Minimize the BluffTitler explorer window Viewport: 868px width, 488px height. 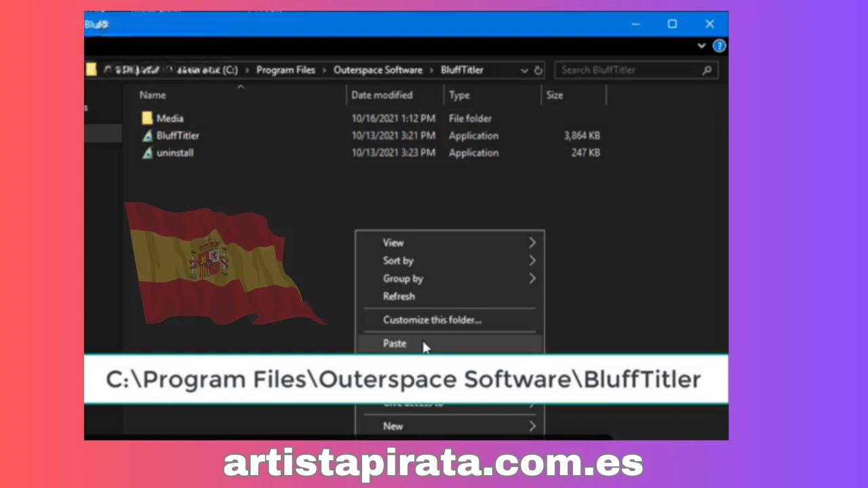(x=635, y=24)
